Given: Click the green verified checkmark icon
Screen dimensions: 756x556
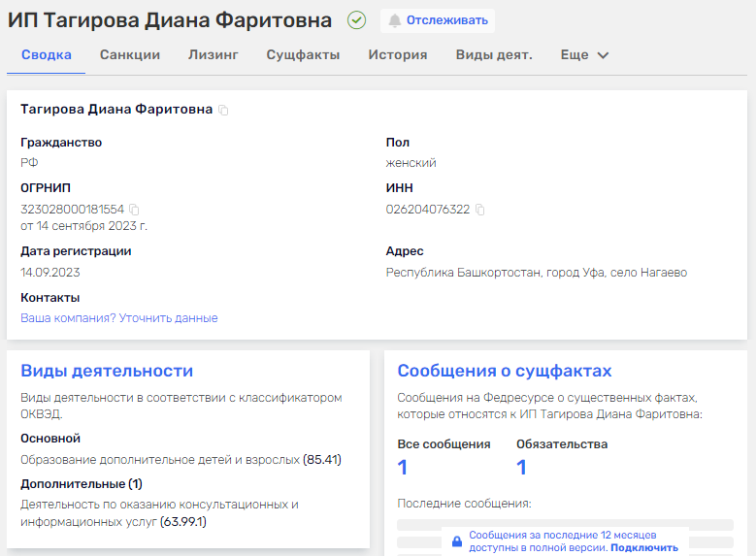Looking at the screenshot, I should [x=356, y=20].
